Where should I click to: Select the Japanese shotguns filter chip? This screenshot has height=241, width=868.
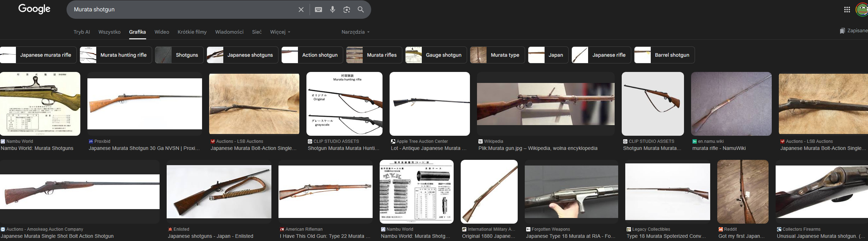(242, 55)
